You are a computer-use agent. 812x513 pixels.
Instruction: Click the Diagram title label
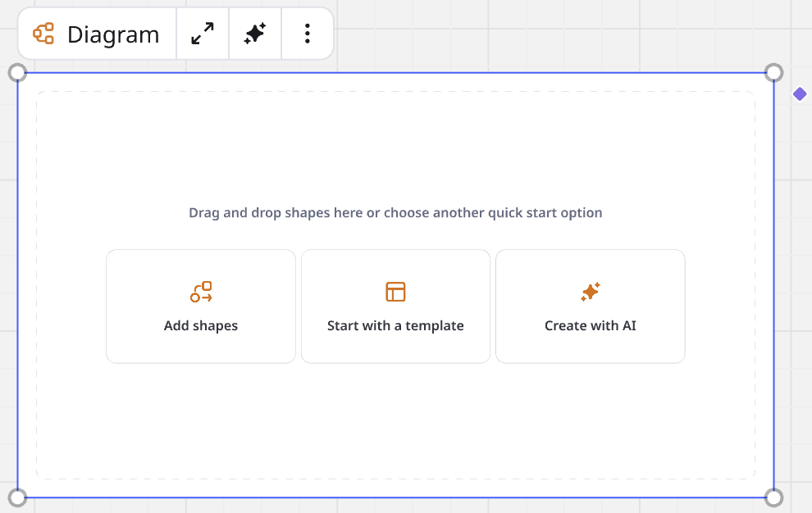113,34
